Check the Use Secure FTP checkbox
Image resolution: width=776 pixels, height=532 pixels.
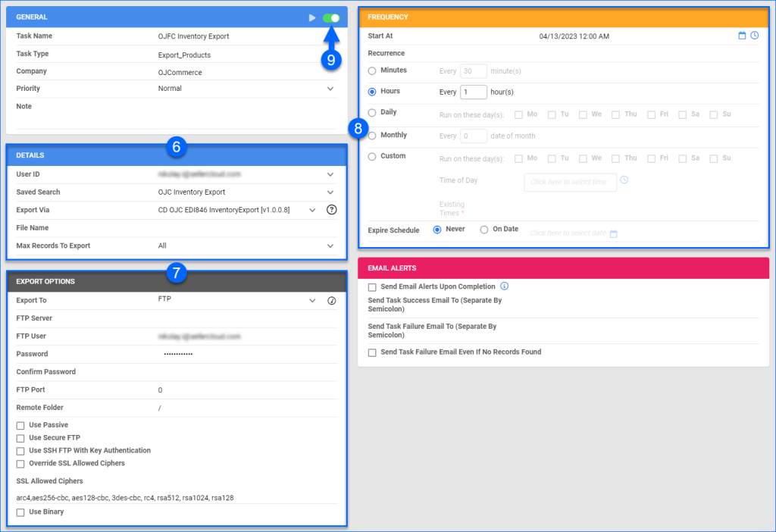pyautogui.click(x=20, y=437)
